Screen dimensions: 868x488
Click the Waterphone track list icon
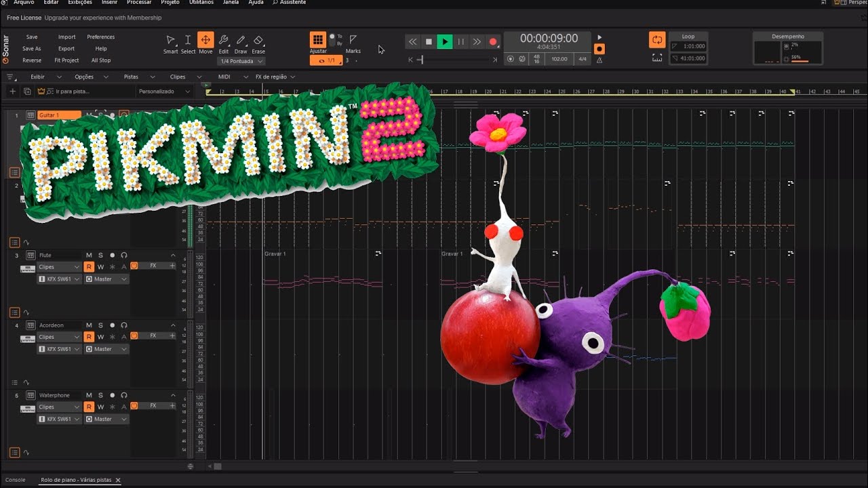14,452
